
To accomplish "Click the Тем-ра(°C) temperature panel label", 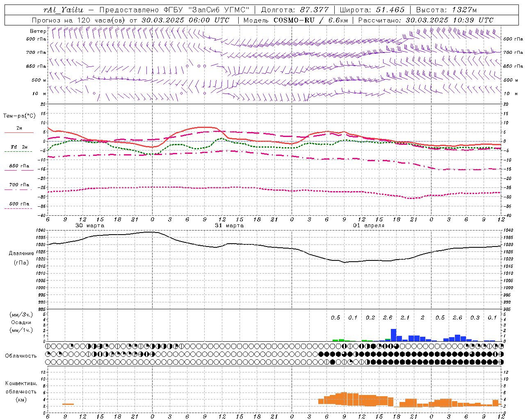I will (19, 116).
